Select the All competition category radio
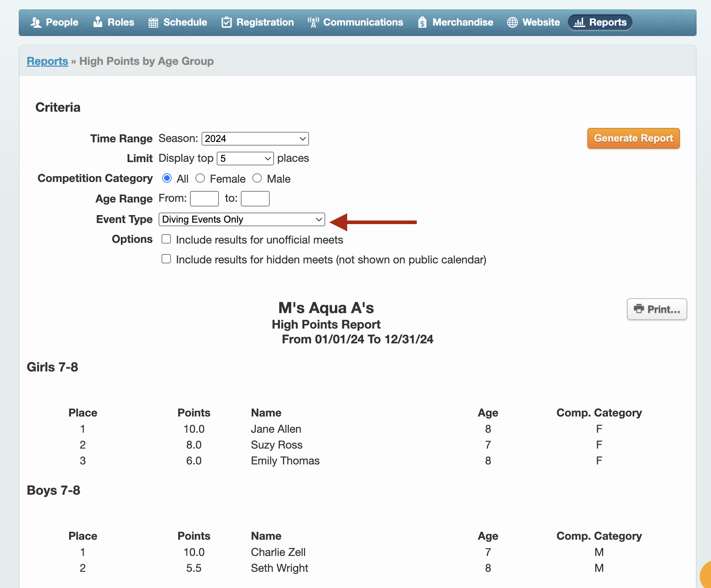 (x=167, y=178)
